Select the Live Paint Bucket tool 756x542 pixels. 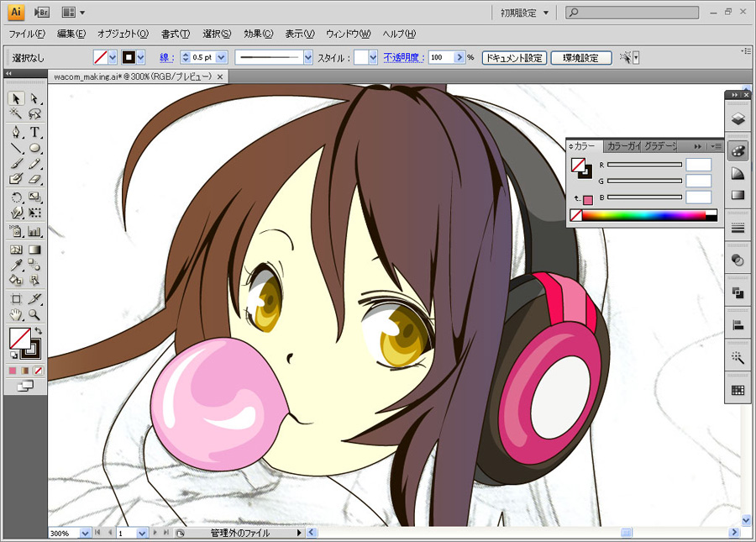pos(16,280)
